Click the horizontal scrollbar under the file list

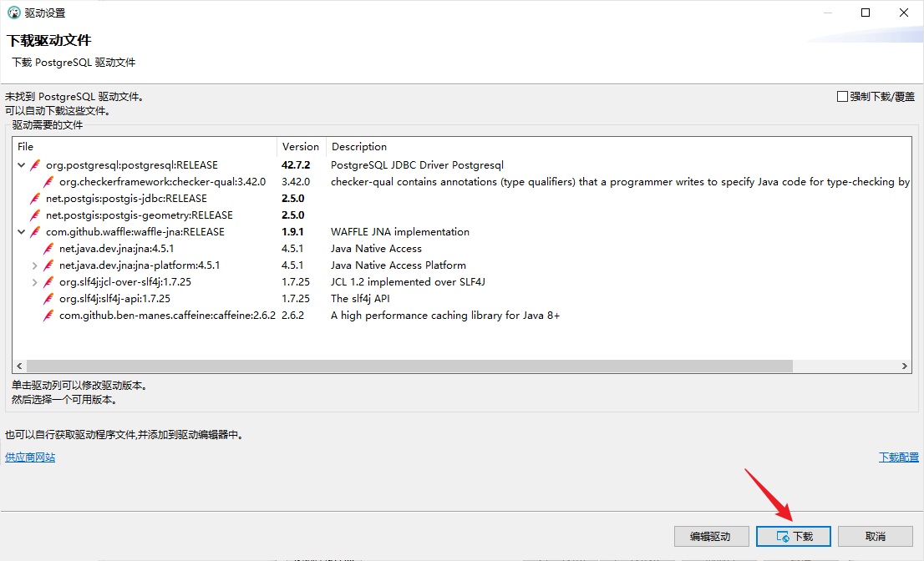click(409, 366)
